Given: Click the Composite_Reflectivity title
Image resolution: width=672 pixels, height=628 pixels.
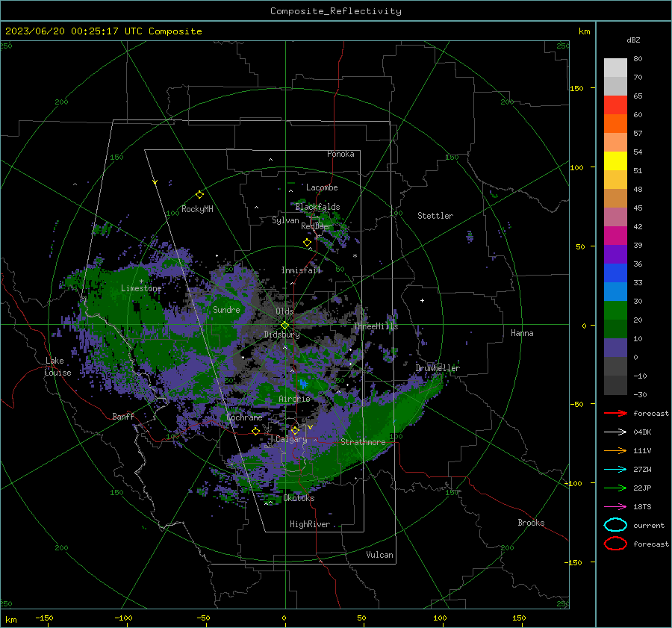Looking at the screenshot, I should click(x=336, y=11).
